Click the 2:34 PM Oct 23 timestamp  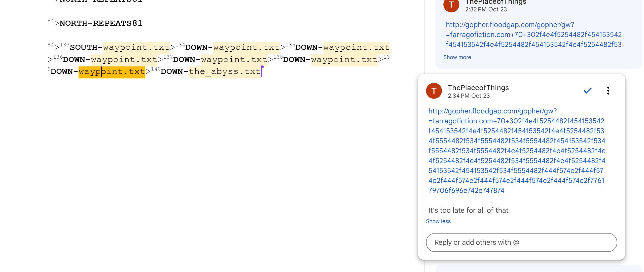click(x=468, y=96)
